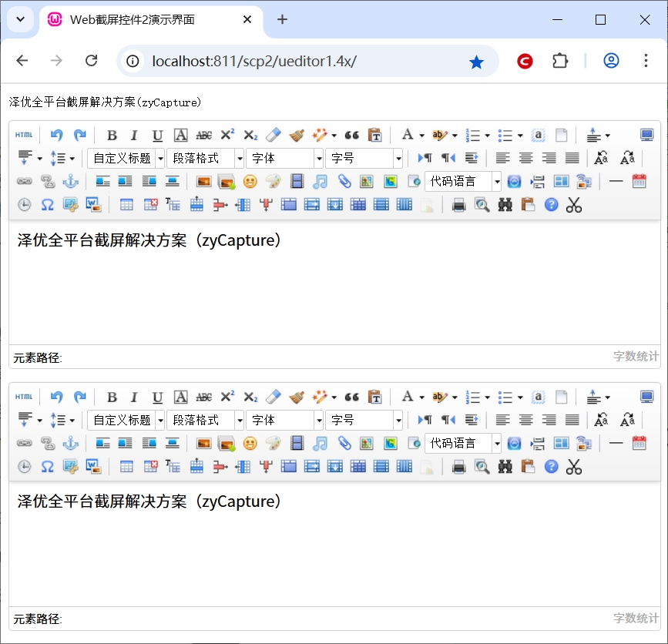668x644 pixels.
Task: Open the Chrome profile button
Action: tap(611, 61)
